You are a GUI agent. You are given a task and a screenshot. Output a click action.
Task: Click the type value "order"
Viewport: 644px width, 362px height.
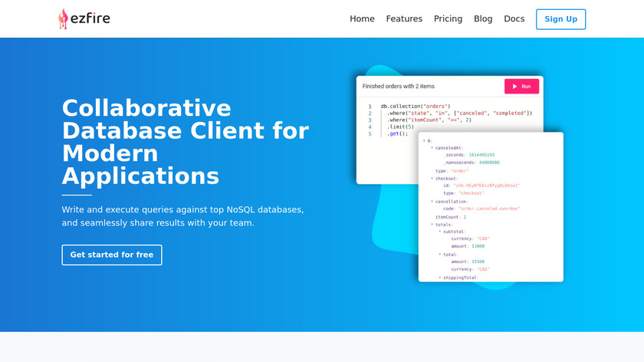pyautogui.click(x=459, y=170)
